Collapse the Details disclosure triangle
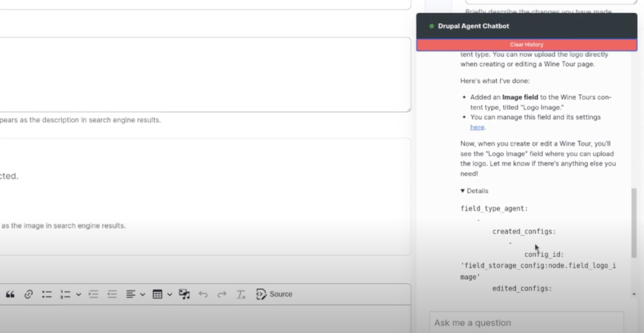644x333 pixels. (463, 191)
